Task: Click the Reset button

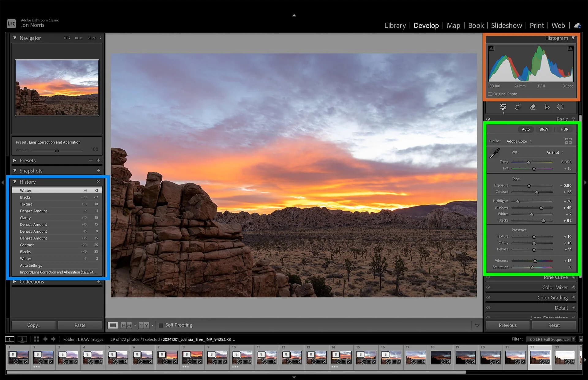Action: 554,325
